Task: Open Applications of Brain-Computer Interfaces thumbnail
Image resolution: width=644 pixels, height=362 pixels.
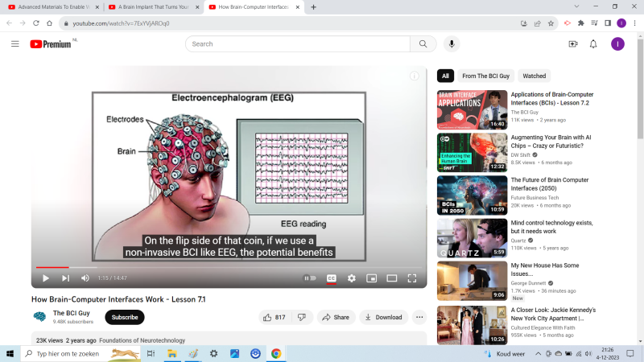Action: click(x=472, y=109)
